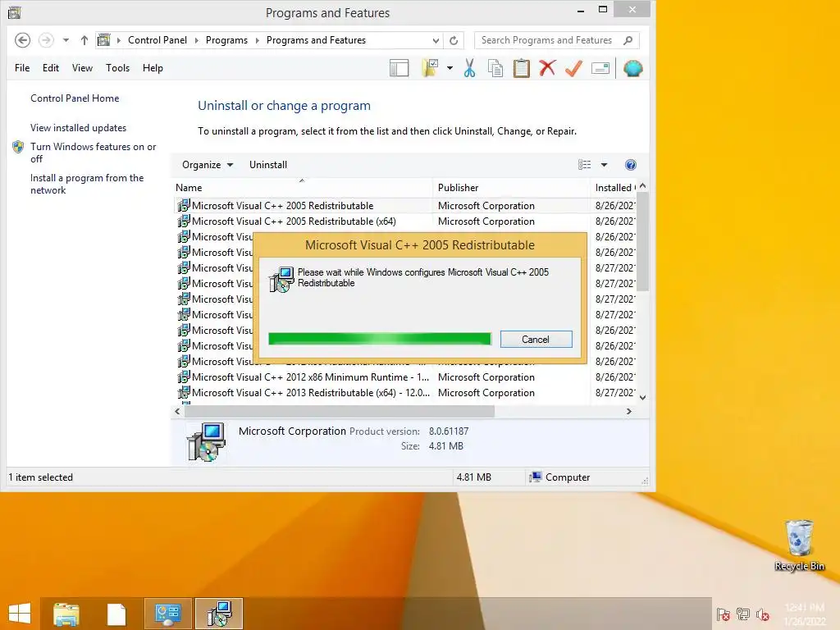Click the Forward navigation arrow
Screen dimensions: 840x630
(x=46, y=40)
